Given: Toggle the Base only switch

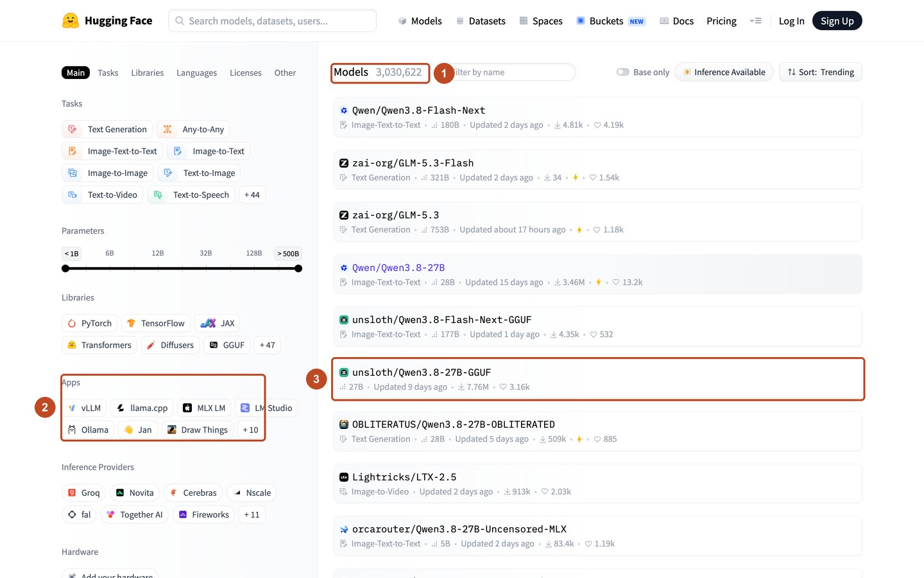Looking at the screenshot, I should click(622, 72).
